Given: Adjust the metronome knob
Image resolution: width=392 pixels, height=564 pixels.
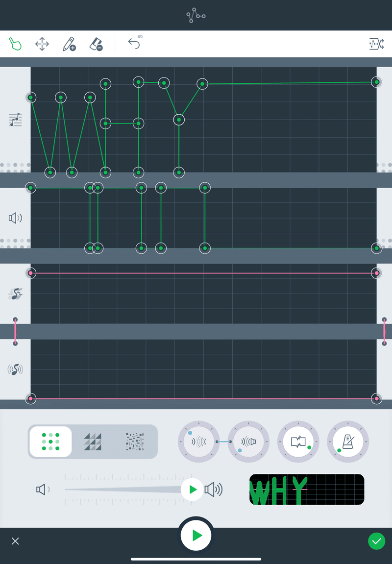Looking at the screenshot, I should pyautogui.click(x=348, y=441).
